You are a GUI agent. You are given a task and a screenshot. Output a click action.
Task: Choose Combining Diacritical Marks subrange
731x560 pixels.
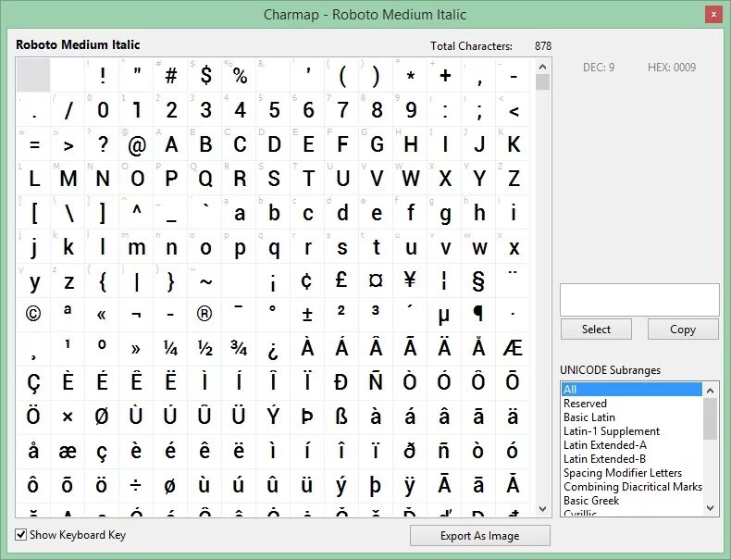[632, 487]
